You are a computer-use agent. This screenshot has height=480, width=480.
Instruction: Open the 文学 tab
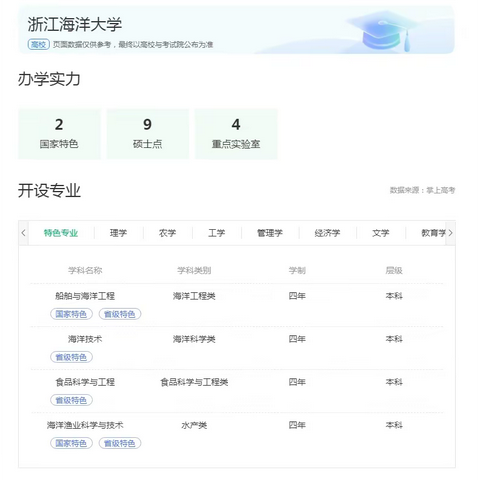[381, 233]
